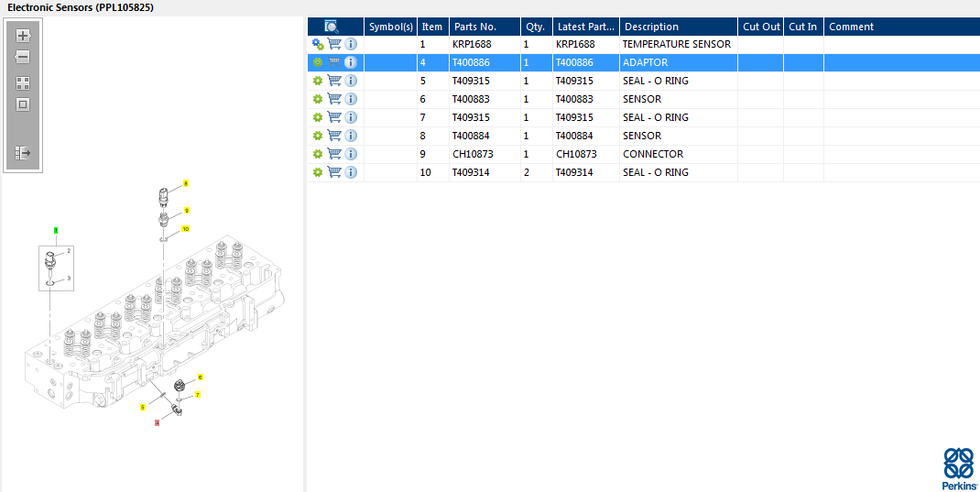
Task: Click gear icon for ADAPTOR row
Action: tap(318, 62)
